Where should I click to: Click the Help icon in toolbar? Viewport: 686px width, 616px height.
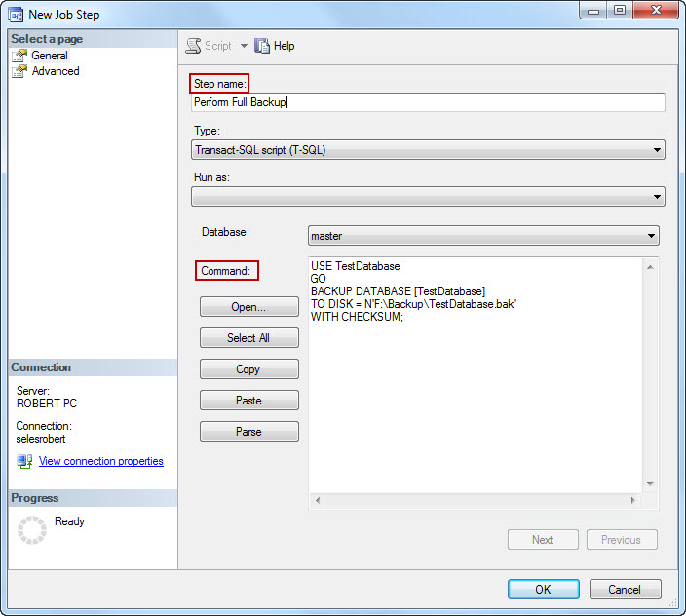click(262, 46)
